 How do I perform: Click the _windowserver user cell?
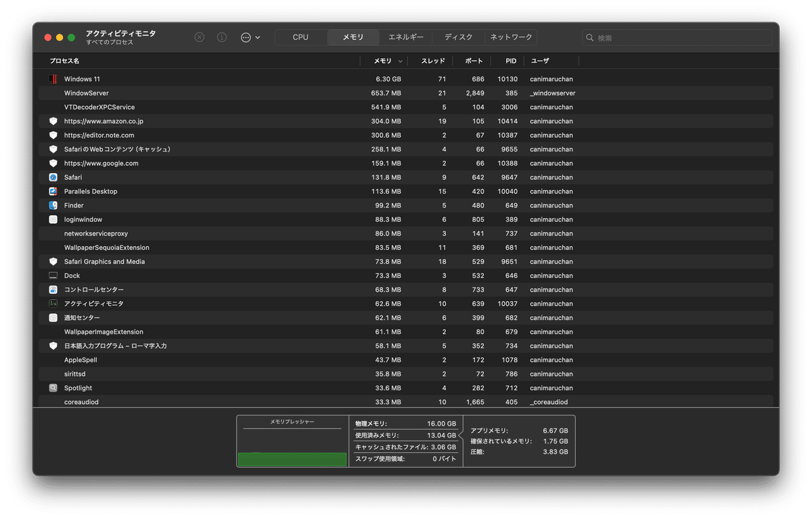point(553,93)
